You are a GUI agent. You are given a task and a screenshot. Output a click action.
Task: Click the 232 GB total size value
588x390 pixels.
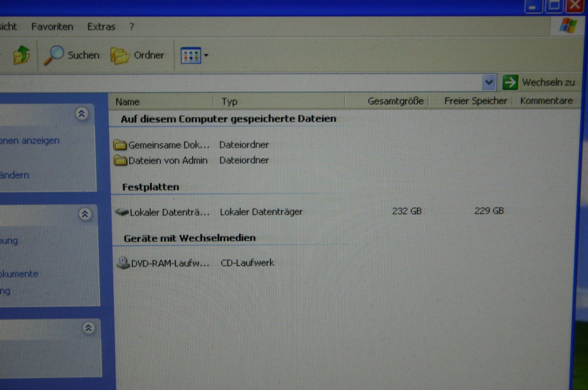[x=407, y=211]
